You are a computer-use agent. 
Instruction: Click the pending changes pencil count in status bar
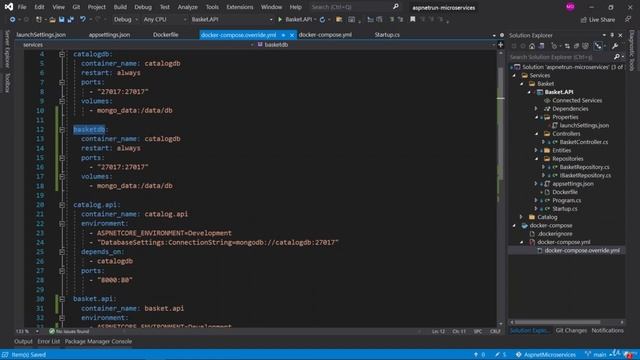(500, 355)
